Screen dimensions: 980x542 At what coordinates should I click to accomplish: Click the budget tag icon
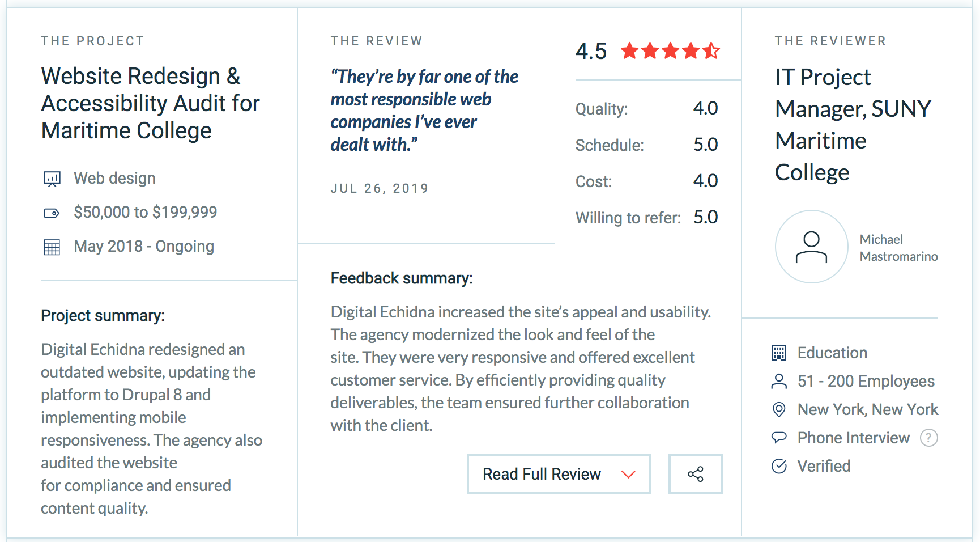[x=52, y=213]
